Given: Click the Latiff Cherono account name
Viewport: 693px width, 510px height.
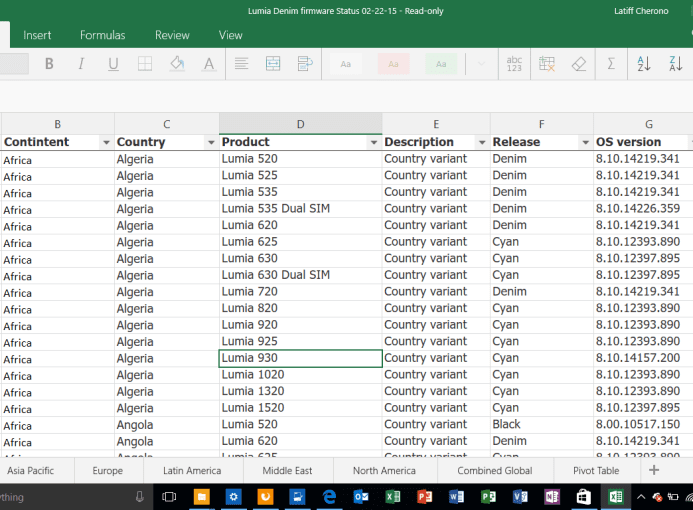Looking at the screenshot, I should pos(641,11).
